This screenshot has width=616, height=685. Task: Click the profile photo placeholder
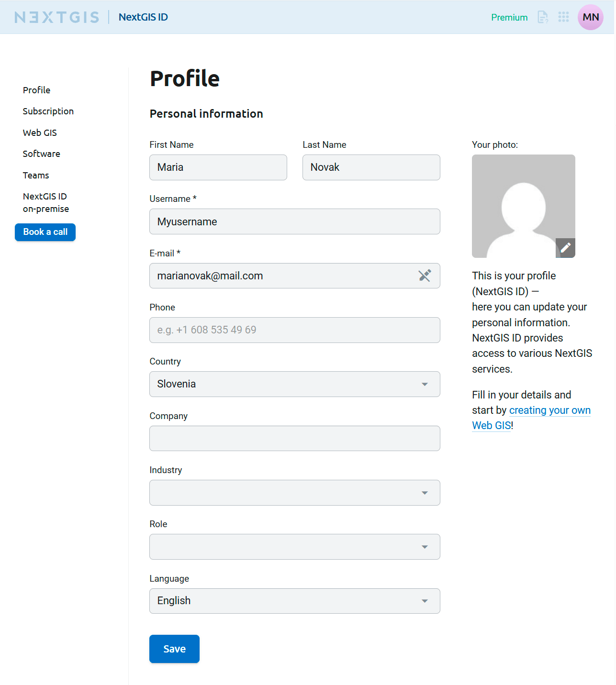[523, 206]
